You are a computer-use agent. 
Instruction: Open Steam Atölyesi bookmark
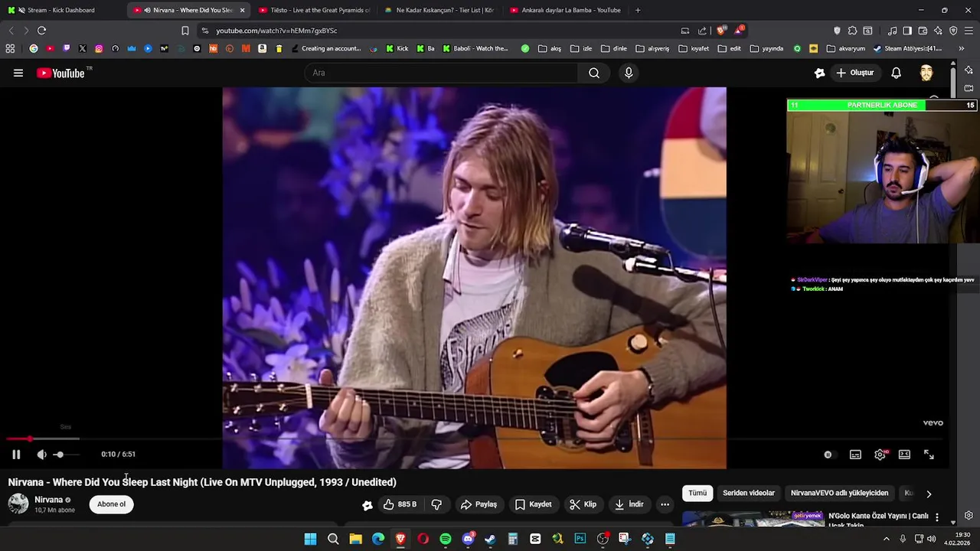click(907, 48)
